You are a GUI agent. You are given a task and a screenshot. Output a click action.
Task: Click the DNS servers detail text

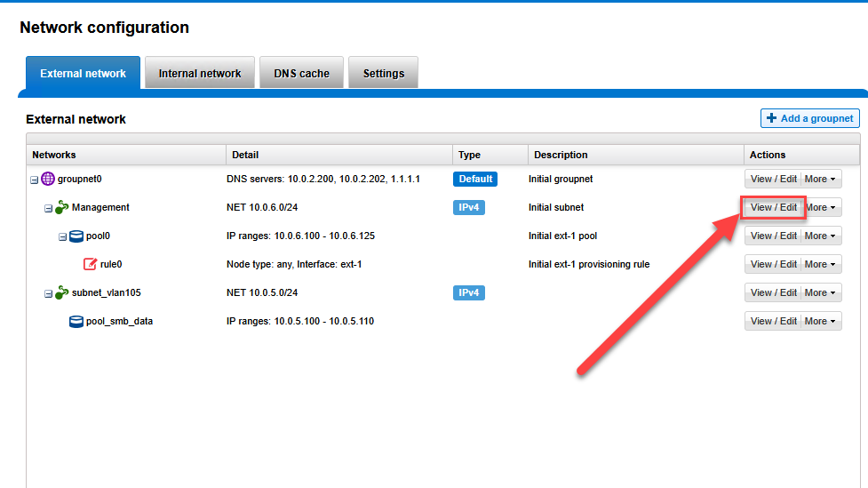pos(323,179)
